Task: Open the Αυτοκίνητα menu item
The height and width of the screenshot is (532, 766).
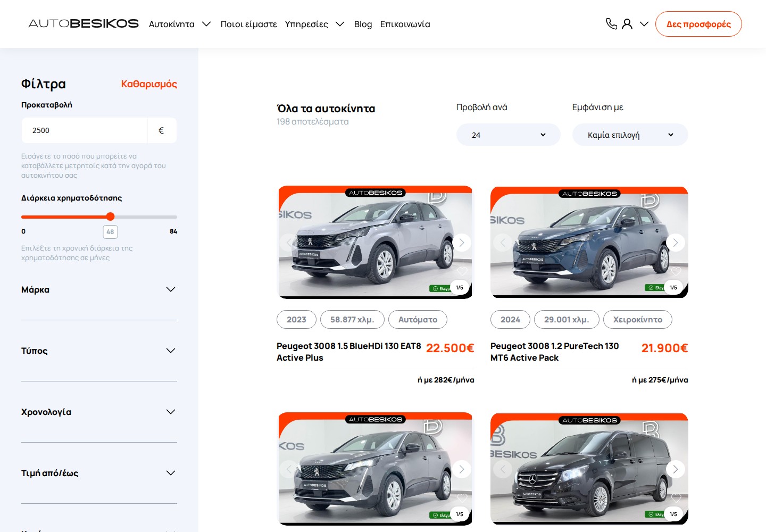Action: click(x=172, y=24)
